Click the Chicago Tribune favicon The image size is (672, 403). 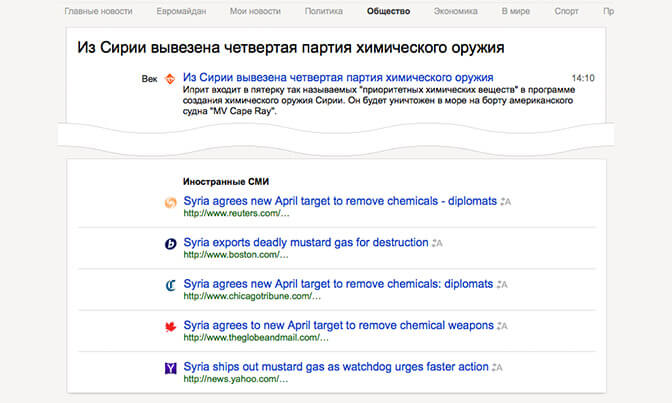click(x=171, y=285)
